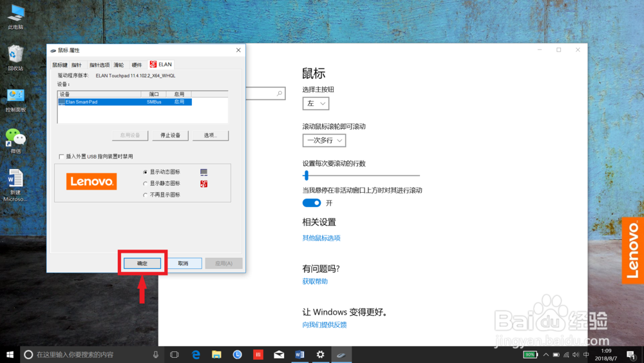Switch to Word in the taskbar
Screen dimensions: 644x363
click(x=299, y=355)
